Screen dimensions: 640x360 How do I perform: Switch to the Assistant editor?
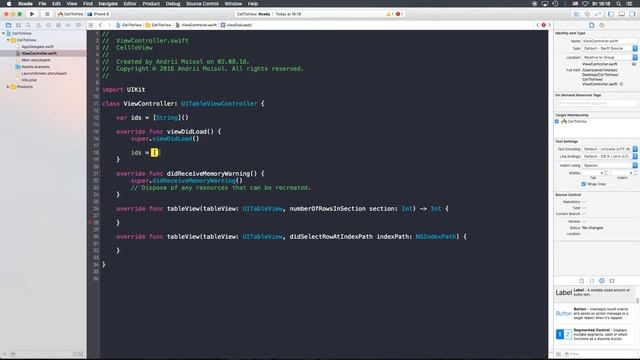587,14
